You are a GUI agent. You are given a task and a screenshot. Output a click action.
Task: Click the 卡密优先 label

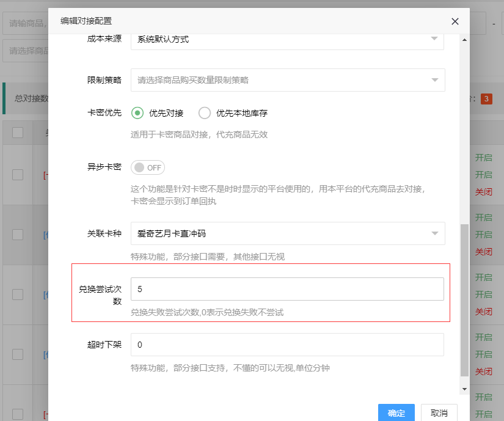pyautogui.click(x=104, y=112)
